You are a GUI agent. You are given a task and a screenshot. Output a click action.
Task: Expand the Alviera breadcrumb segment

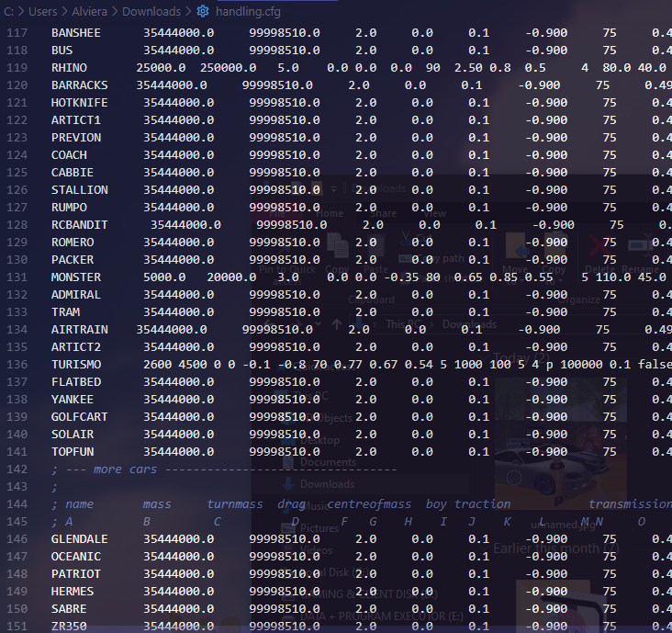(x=93, y=11)
